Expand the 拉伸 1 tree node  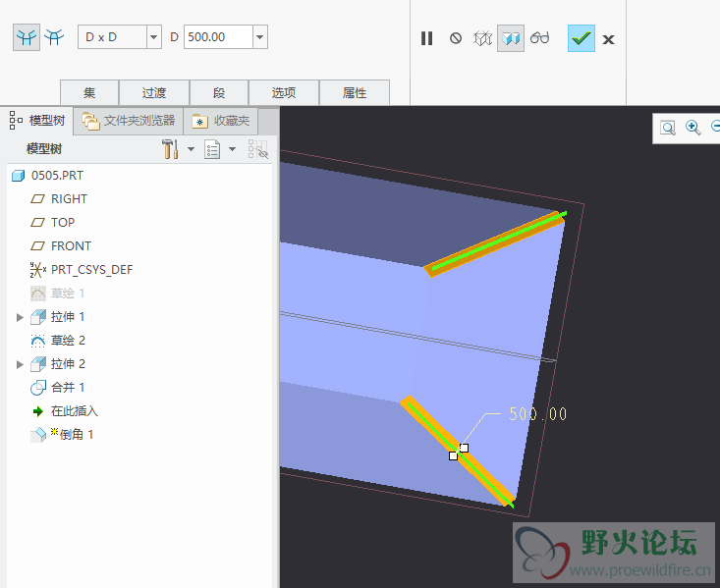[20, 317]
